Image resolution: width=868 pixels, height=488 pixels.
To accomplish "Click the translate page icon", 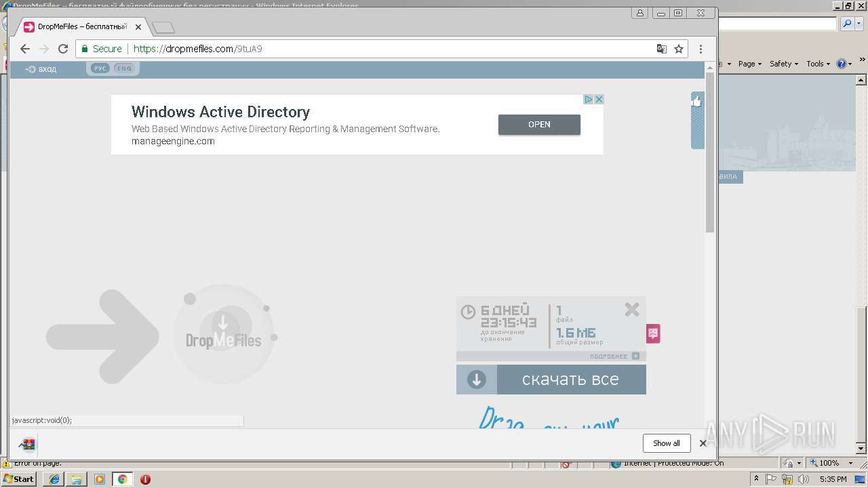I will pos(661,49).
